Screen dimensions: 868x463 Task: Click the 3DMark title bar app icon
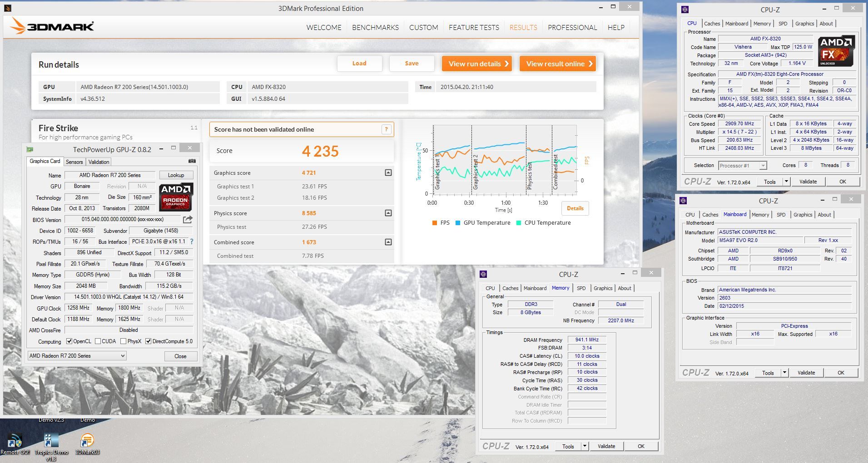7,8
